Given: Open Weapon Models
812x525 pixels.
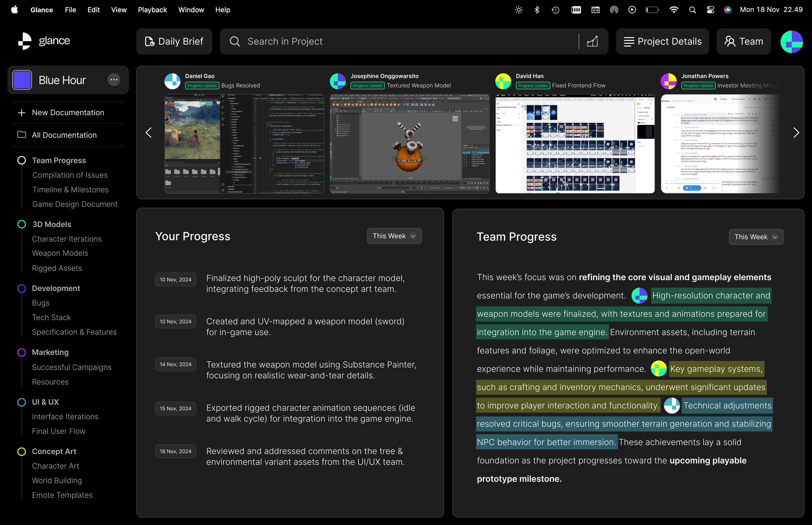Looking at the screenshot, I should (60, 253).
